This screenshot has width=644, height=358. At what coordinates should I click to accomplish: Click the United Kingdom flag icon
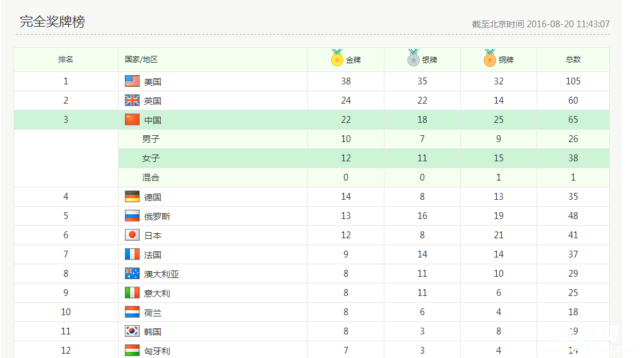coord(132,101)
